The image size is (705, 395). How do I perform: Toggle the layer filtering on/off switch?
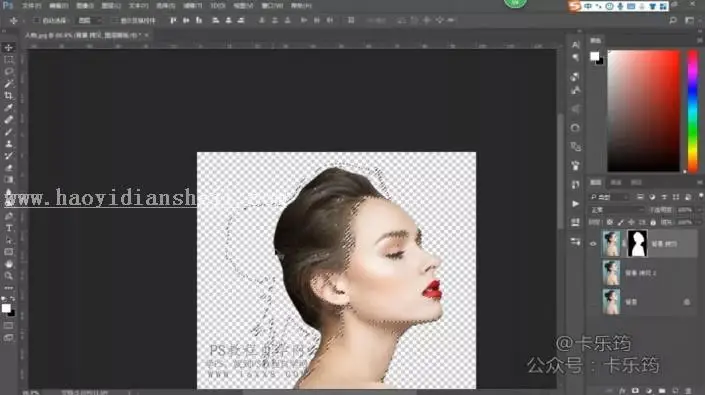(701, 197)
